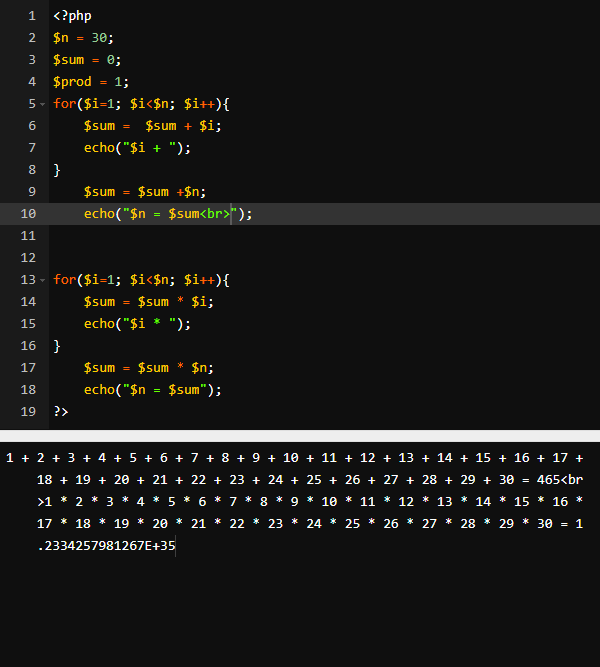The image size is (600, 667).
Task: Click the divider bar between editor and output
Action: pos(300,436)
